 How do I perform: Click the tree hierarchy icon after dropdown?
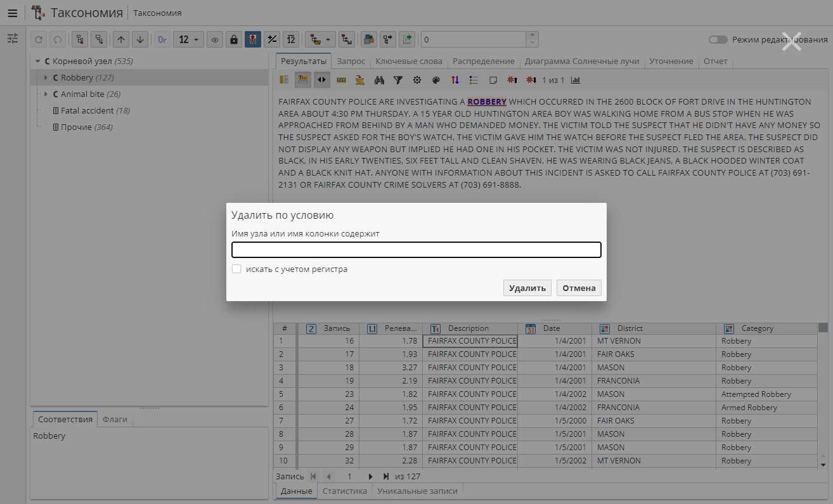point(346,39)
